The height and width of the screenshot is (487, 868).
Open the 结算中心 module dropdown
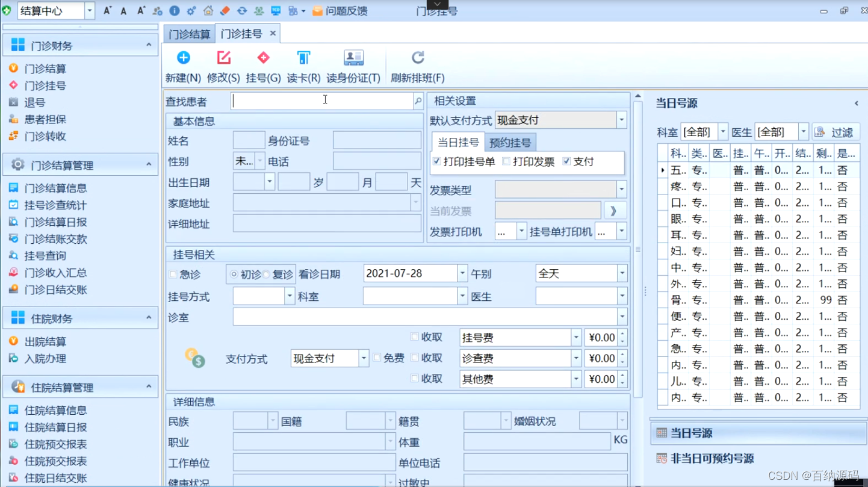(x=90, y=11)
